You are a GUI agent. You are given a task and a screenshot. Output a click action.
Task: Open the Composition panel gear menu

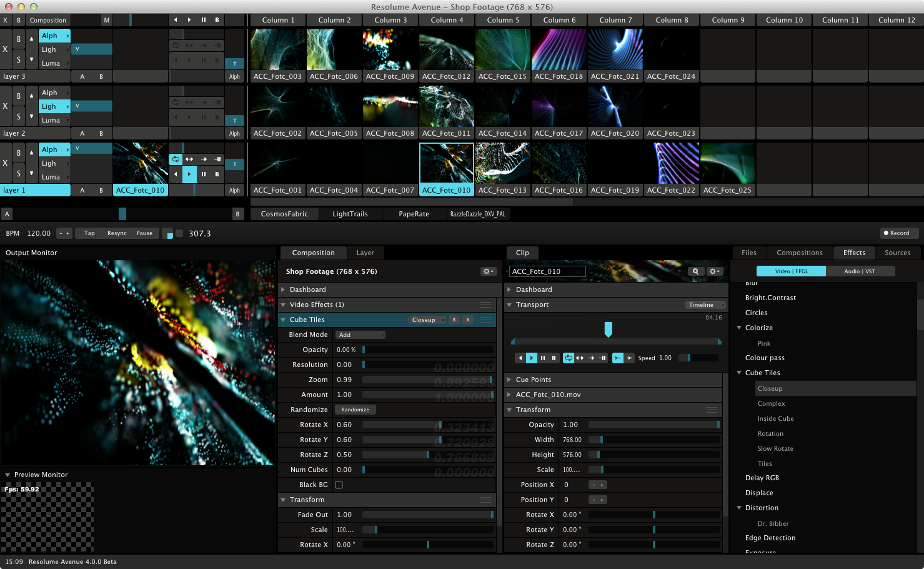pos(488,271)
